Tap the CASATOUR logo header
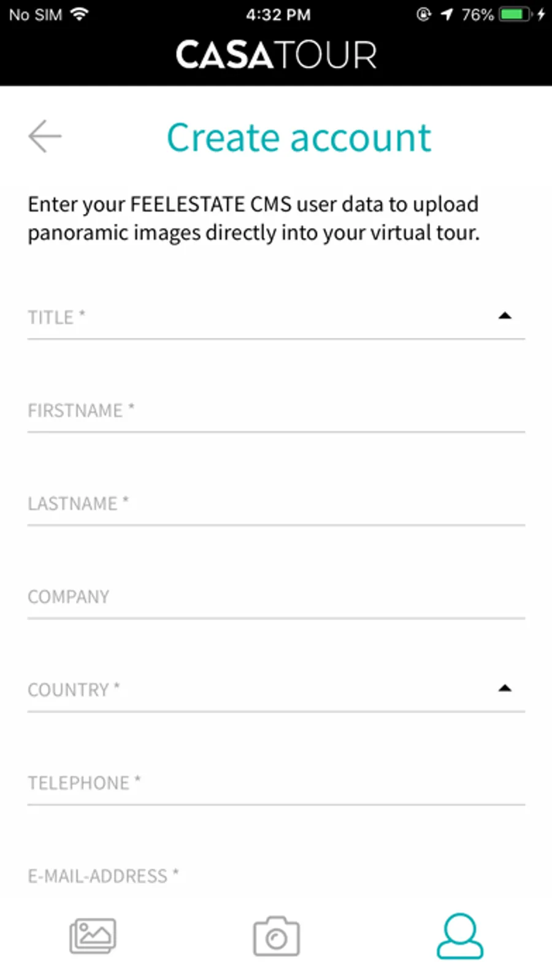Image resolution: width=552 pixels, height=980 pixels. [276, 55]
